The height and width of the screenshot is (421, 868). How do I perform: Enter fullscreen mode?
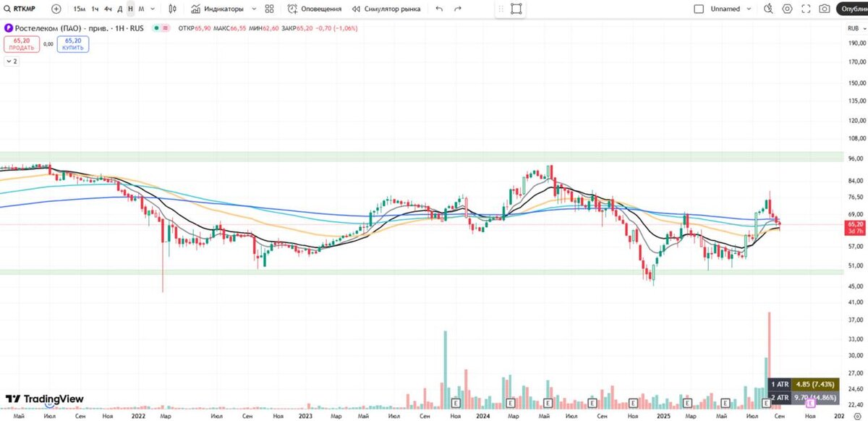[806, 9]
